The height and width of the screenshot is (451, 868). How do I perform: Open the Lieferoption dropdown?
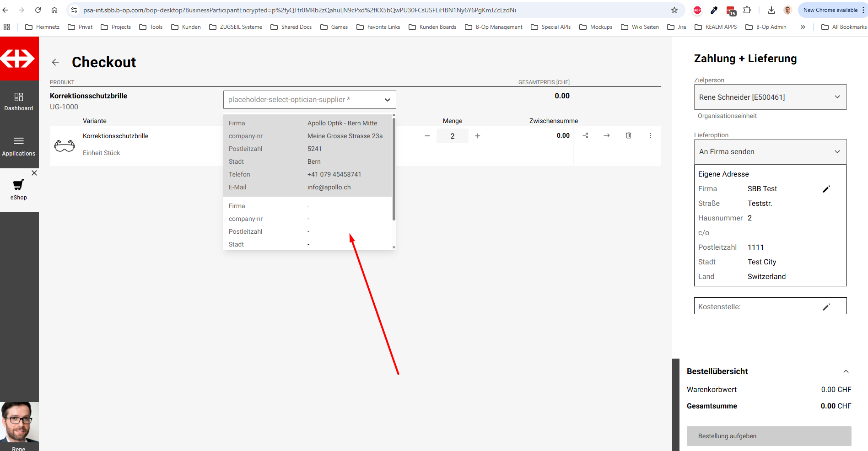point(770,152)
